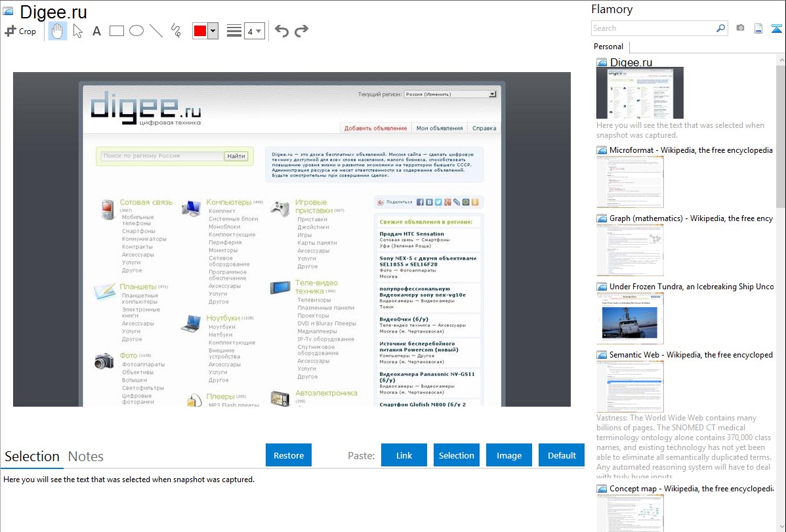Click the 'Graph (mathematics) - Wikipedia' snapshot title
The image size is (786, 532).
click(691, 218)
